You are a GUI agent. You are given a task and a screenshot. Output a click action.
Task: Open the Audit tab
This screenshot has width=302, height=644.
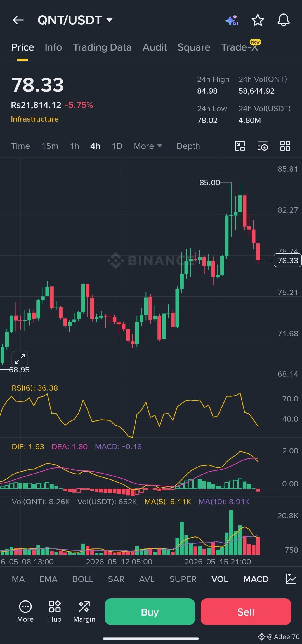tap(155, 47)
